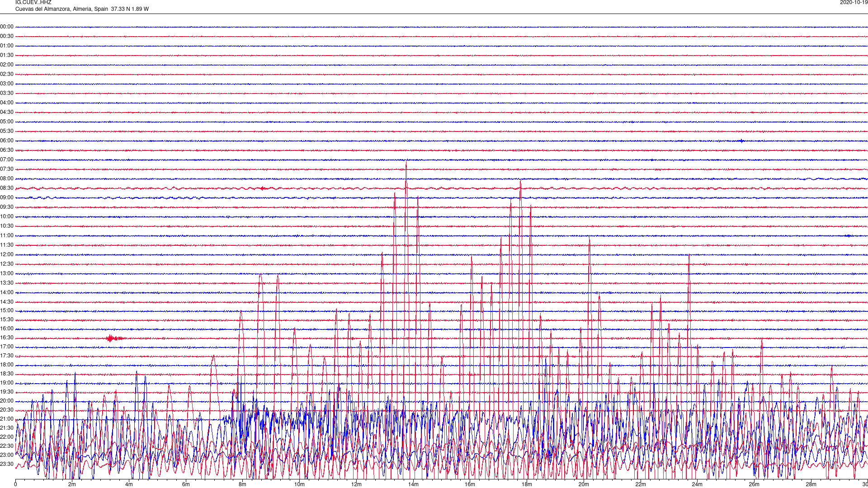Select the 20:00 time label
The height and width of the screenshot is (488, 868).
[x=7, y=401]
